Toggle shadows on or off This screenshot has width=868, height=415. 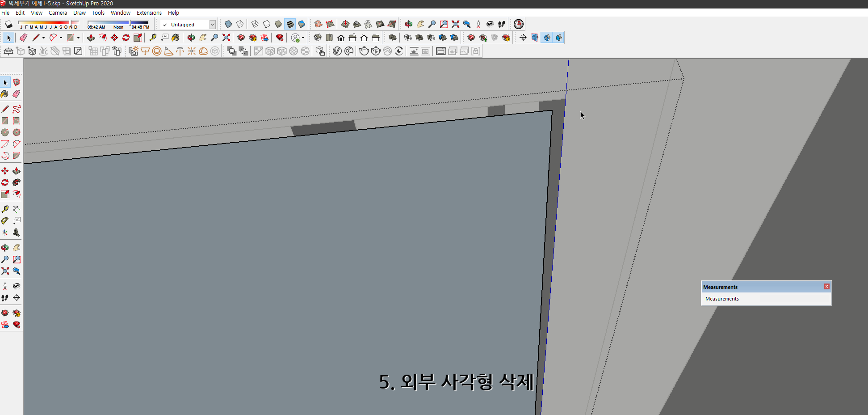coord(8,24)
